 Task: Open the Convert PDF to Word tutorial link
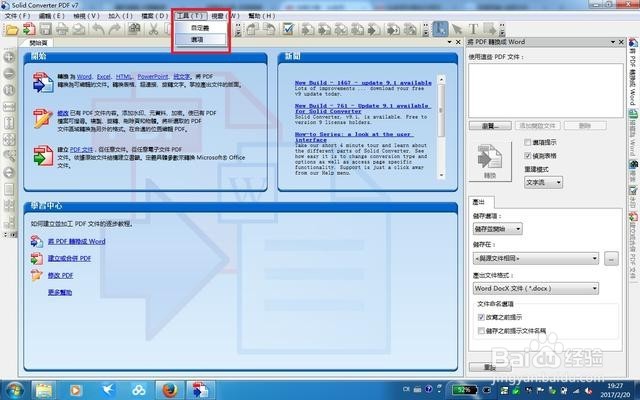(76, 241)
